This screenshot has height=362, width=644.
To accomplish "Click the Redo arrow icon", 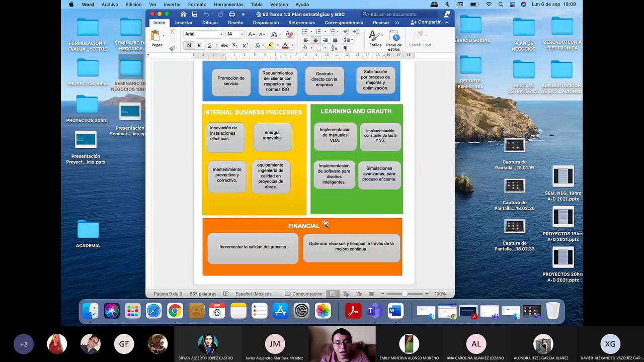I will point(220,14).
